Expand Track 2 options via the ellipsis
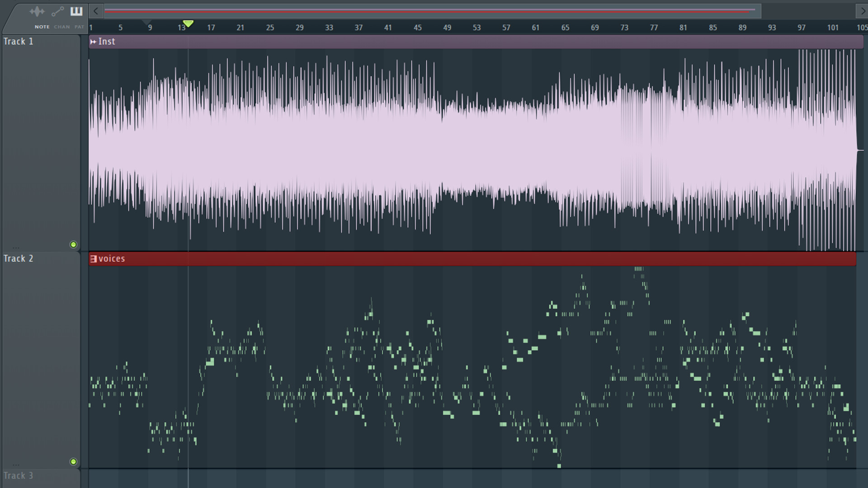868x488 pixels. click(x=17, y=464)
